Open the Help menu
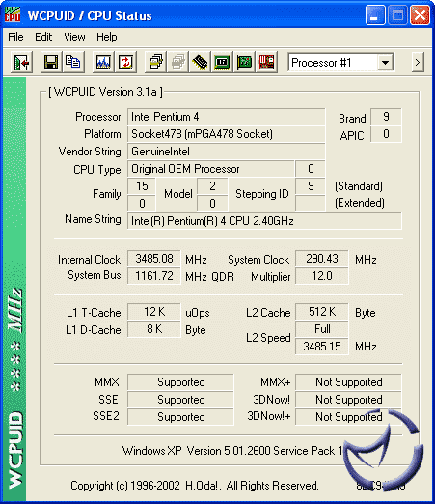Image resolution: width=435 pixels, height=504 pixels. (107, 37)
